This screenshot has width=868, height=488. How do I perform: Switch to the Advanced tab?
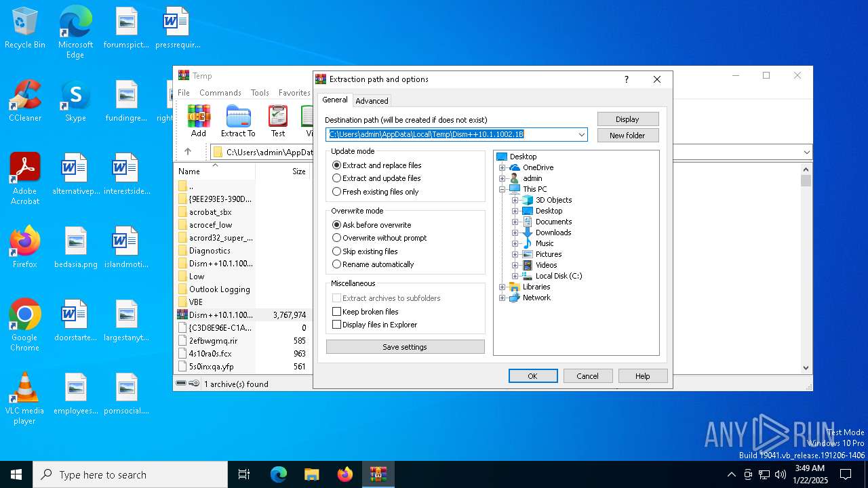pyautogui.click(x=372, y=101)
